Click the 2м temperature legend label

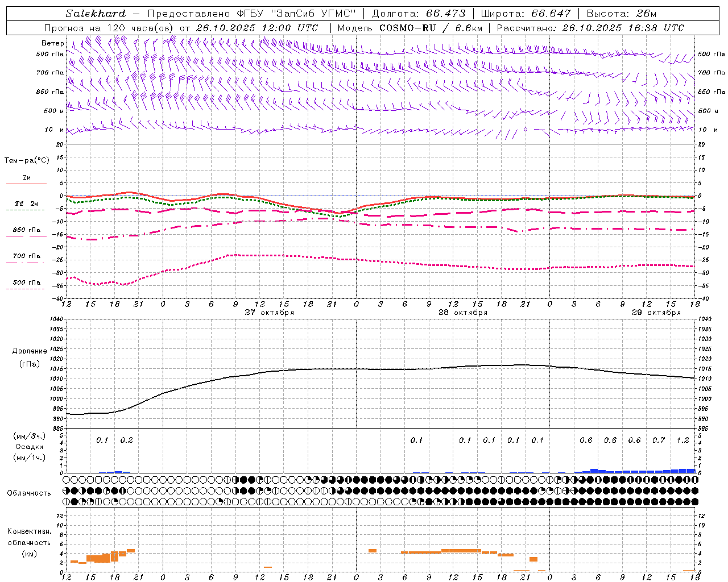[x=26, y=177]
